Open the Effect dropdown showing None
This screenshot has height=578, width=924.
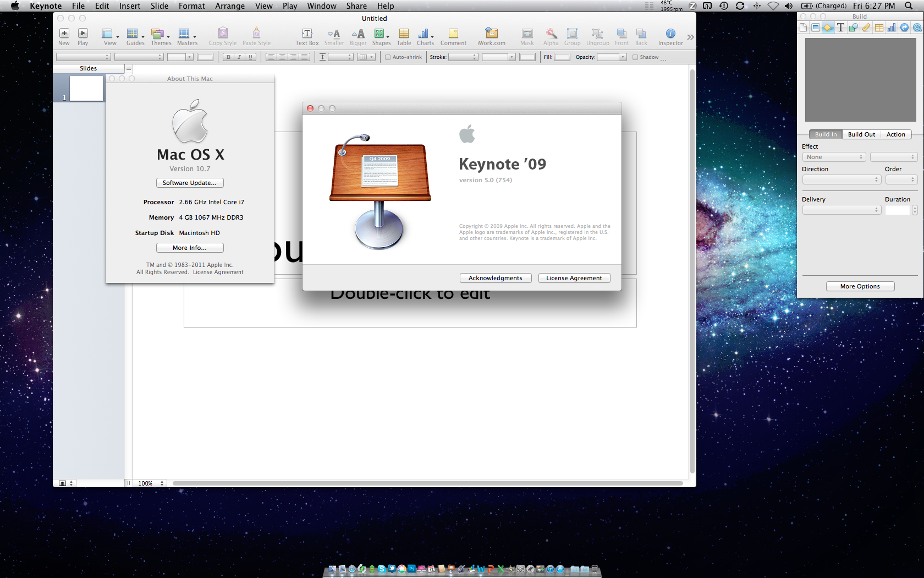click(x=834, y=157)
